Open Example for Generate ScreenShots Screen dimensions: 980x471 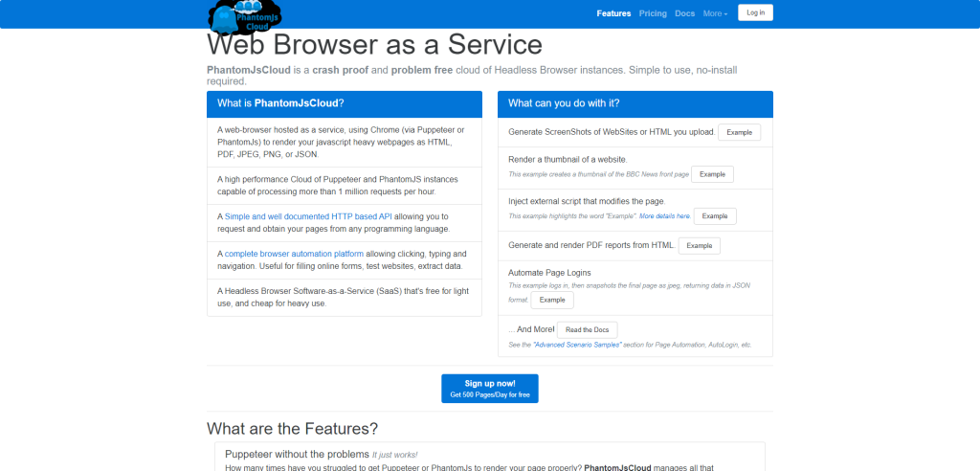(740, 133)
